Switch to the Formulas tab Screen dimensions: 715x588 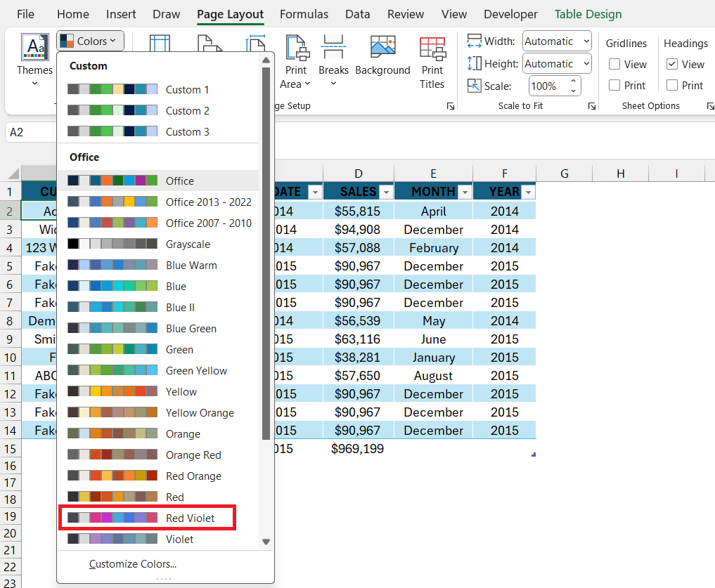pyautogui.click(x=304, y=14)
